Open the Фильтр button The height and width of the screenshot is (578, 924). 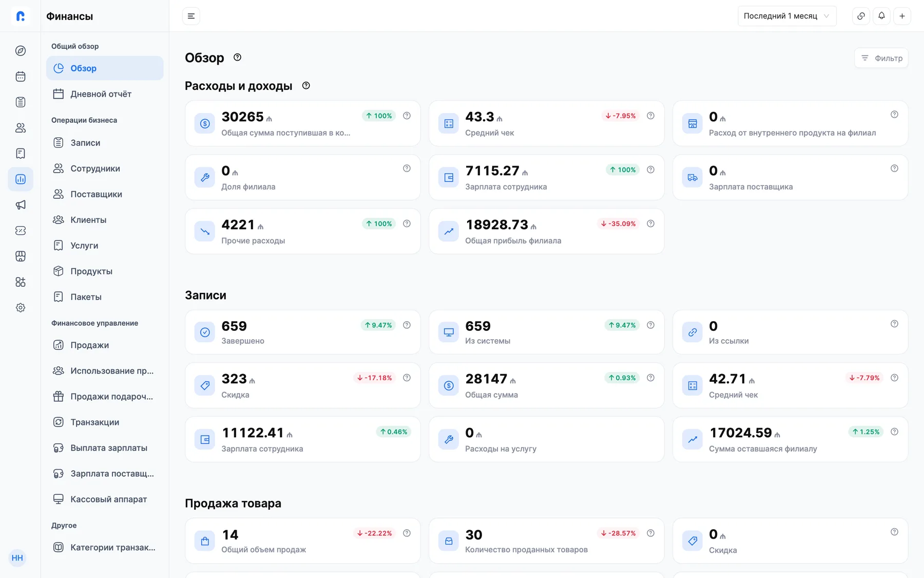click(881, 58)
